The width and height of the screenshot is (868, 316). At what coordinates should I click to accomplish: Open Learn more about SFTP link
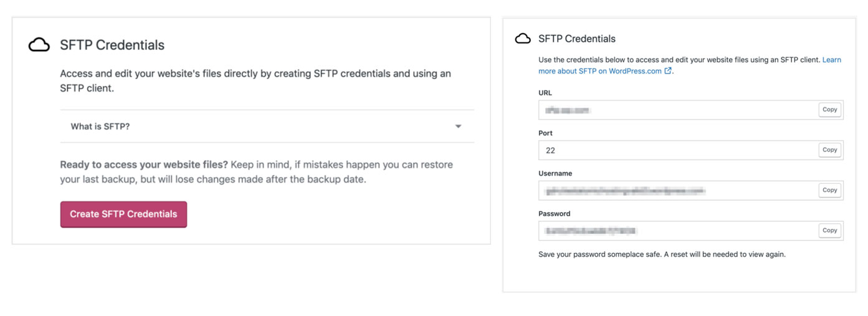(x=690, y=65)
